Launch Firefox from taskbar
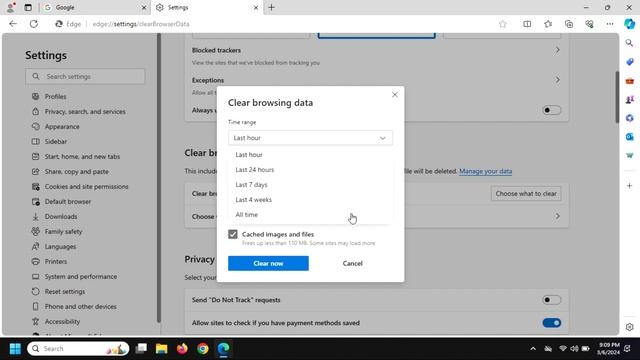Image resolution: width=640 pixels, height=360 pixels. (x=182, y=349)
